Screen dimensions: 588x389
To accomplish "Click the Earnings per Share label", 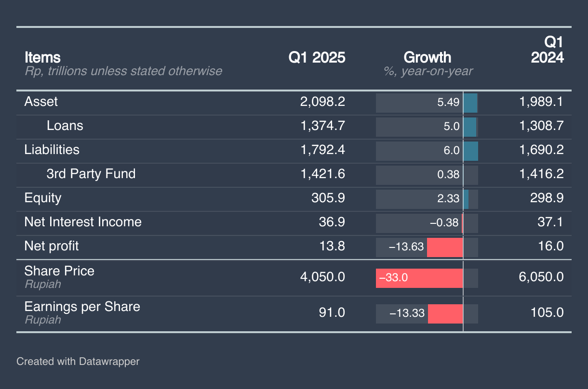I will pyautogui.click(x=82, y=307).
